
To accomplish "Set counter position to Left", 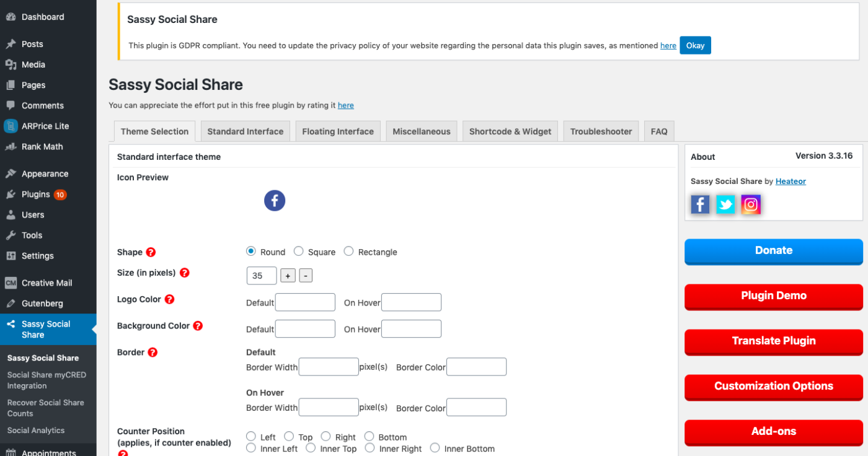I will 251,437.
